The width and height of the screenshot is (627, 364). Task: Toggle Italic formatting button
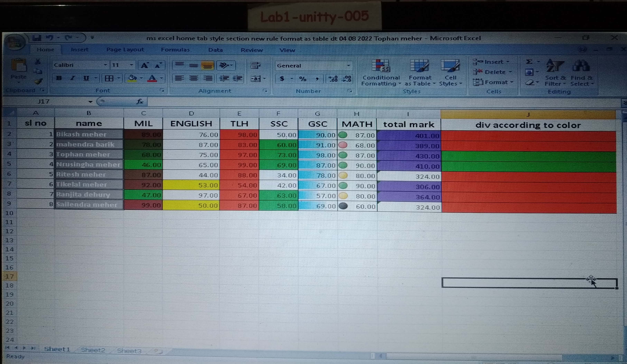[72, 78]
